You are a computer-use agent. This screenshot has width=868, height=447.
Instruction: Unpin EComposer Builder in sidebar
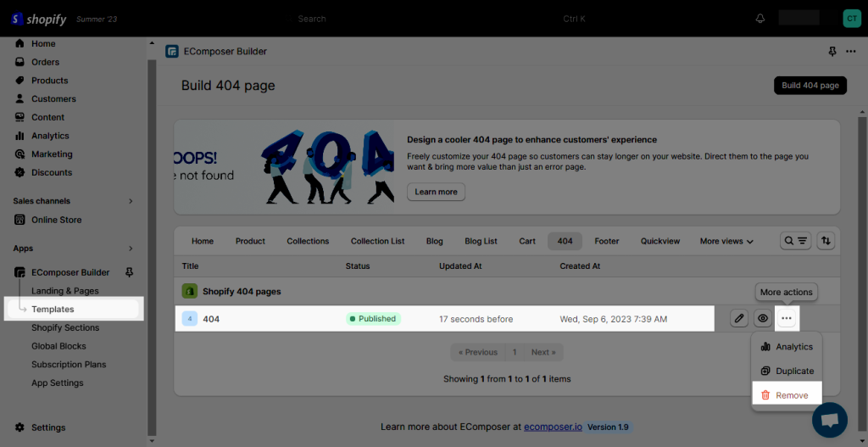tap(130, 272)
